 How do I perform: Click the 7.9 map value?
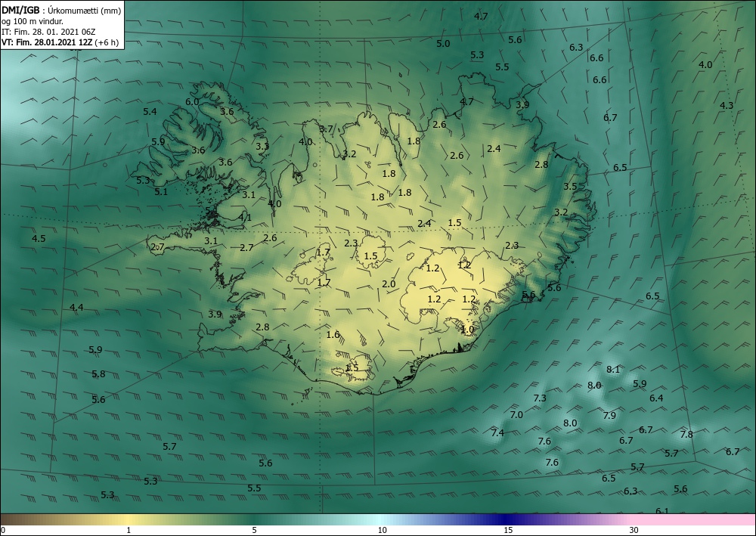(x=609, y=416)
